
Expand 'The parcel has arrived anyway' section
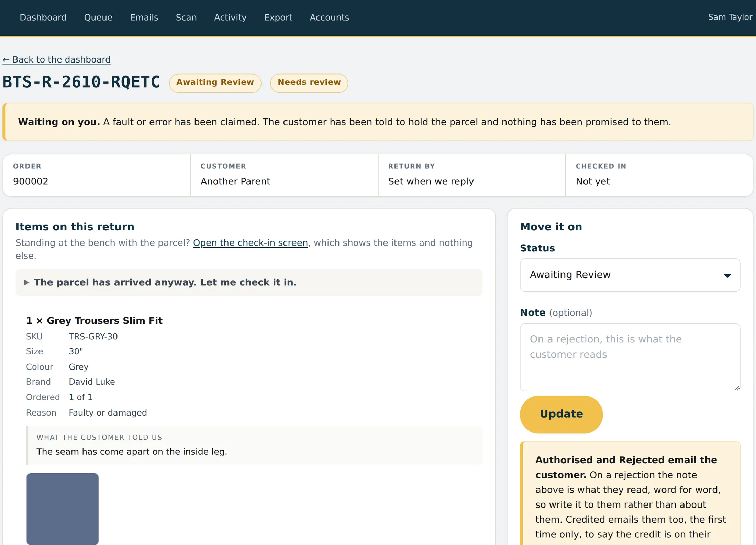[249, 282]
